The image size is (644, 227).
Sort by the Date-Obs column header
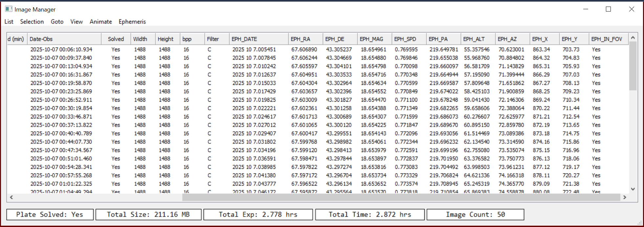(64, 39)
